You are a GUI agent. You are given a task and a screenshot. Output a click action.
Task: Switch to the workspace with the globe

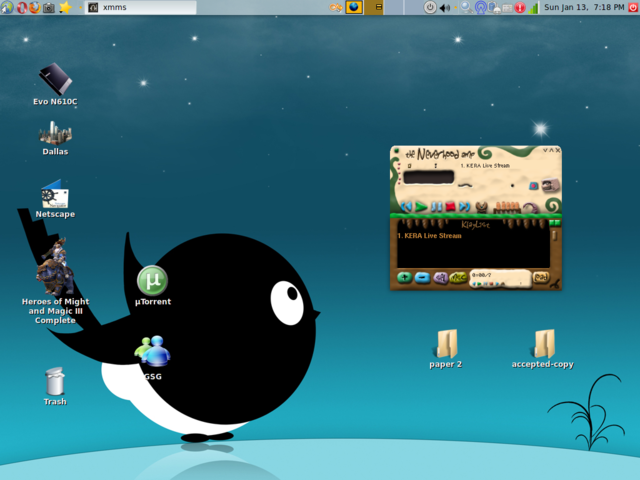tap(354, 7)
